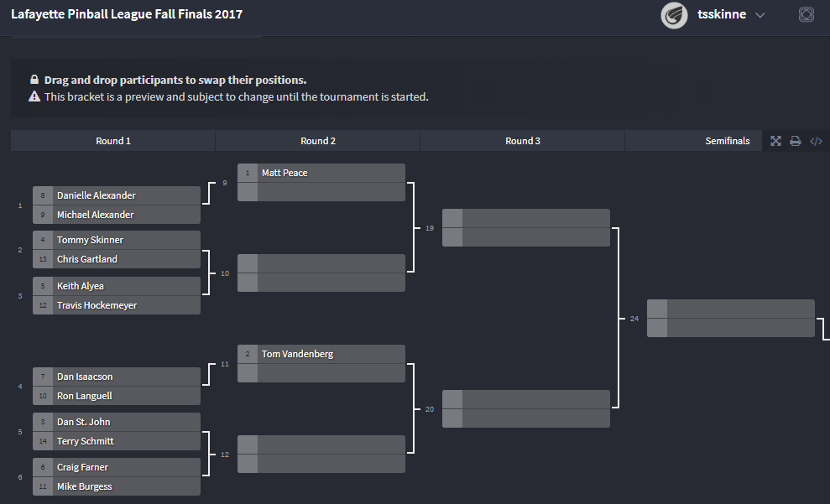
Task: Expand the tsskinne user dropdown arrow
Action: pyautogui.click(x=760, y=15)
